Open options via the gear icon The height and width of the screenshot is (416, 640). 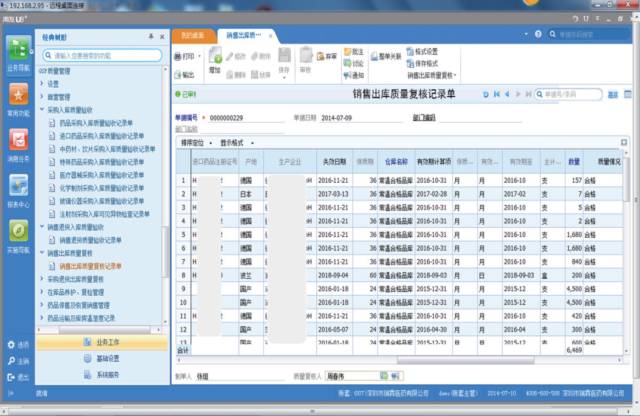click(x=11, y=345)
